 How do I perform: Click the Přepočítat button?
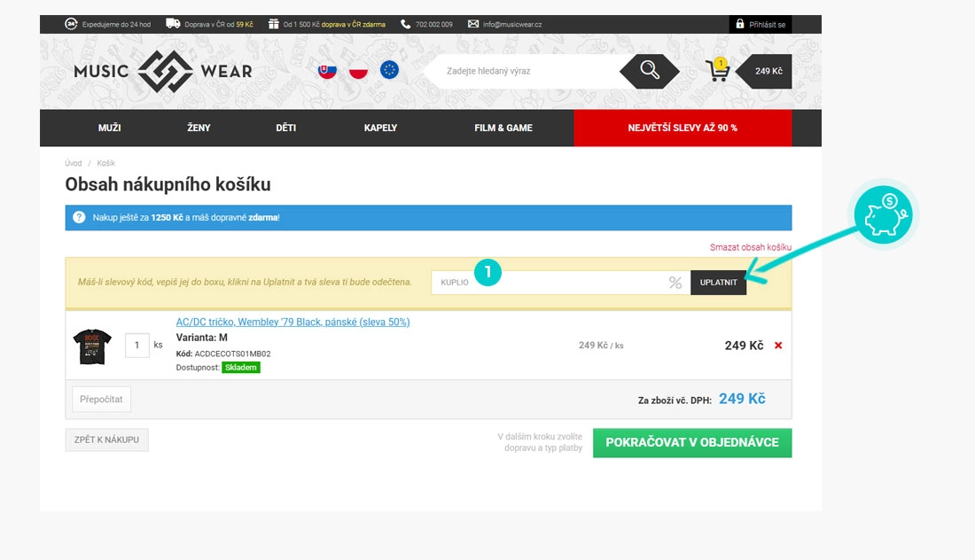(x=101, y=400)
